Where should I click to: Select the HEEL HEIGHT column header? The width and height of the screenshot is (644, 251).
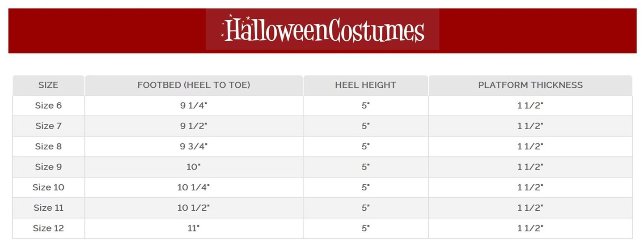click(365, 85)
